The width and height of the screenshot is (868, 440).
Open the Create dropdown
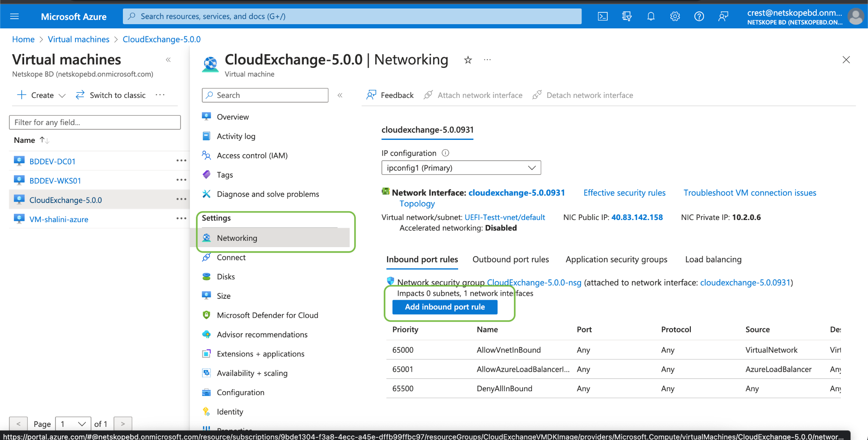[x=42, y=95]
